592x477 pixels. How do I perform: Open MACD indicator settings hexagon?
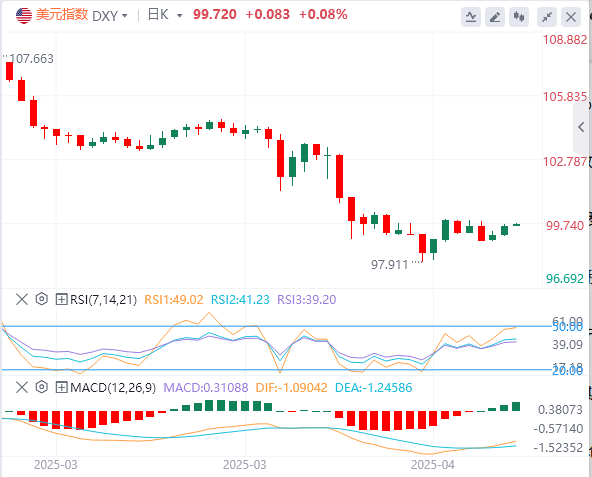(42, 387)
